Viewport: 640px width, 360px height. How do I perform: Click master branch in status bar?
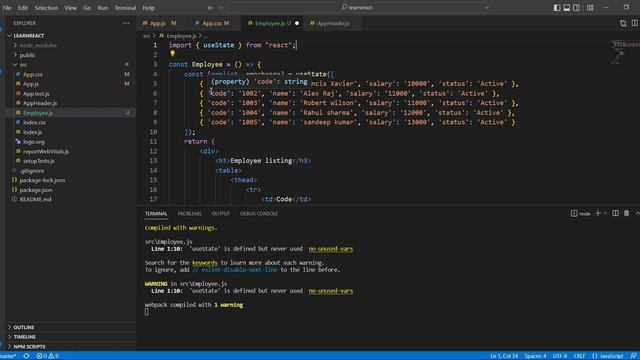(x=8, y=356)
